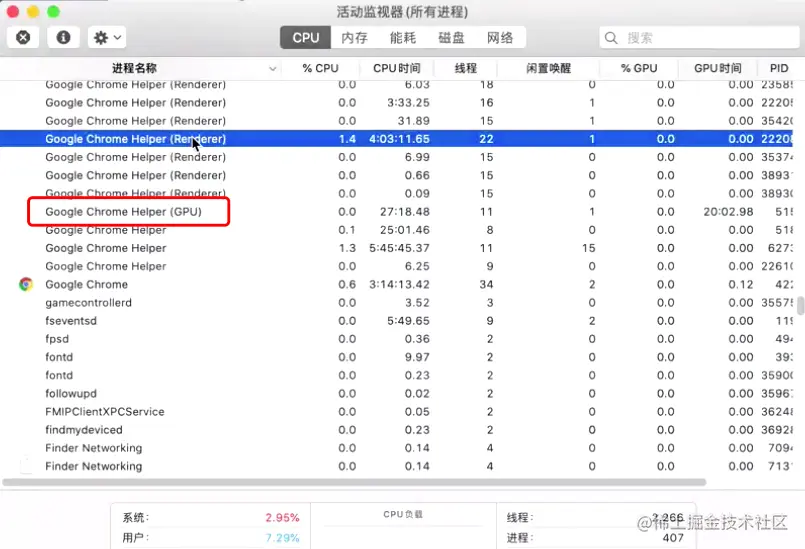Sort by the PID column header
Viewport: 805px width, 549px height.
click(x=779, y=68)
